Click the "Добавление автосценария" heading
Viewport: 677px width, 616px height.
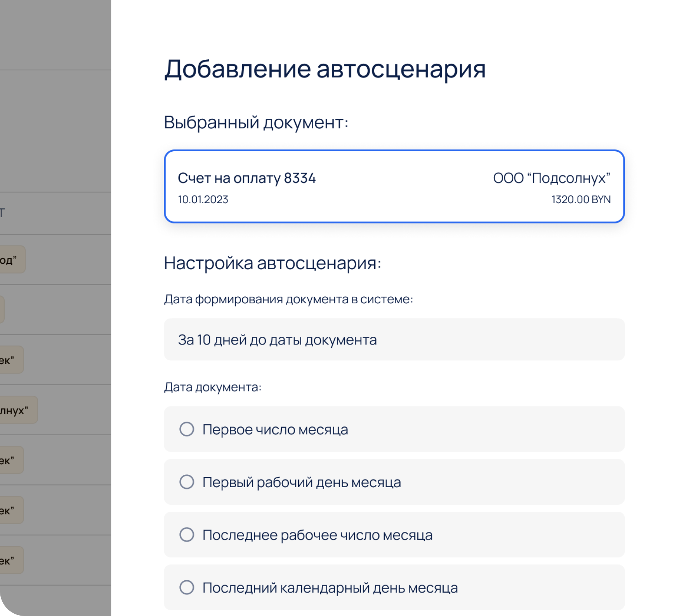[325, 69]
